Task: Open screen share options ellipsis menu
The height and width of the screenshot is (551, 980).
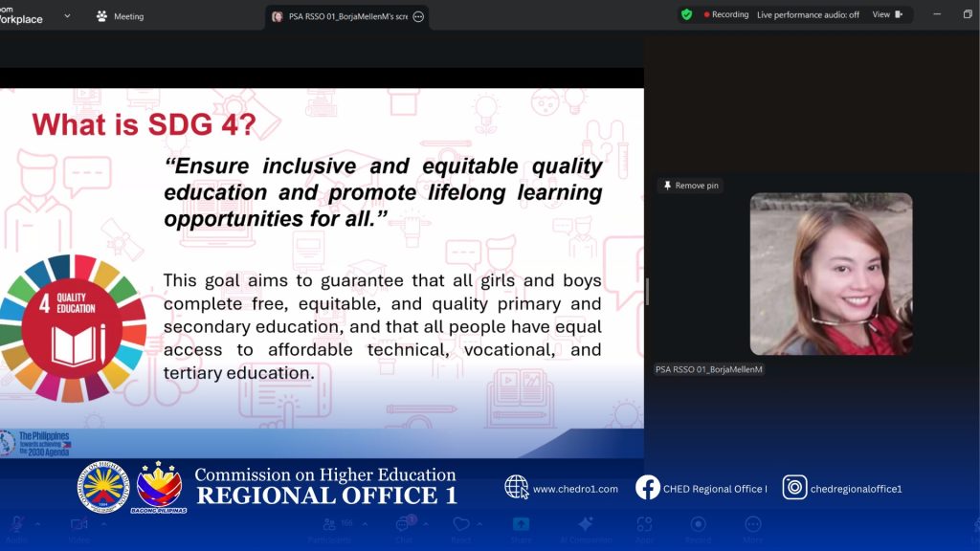Action: [418, 16]
